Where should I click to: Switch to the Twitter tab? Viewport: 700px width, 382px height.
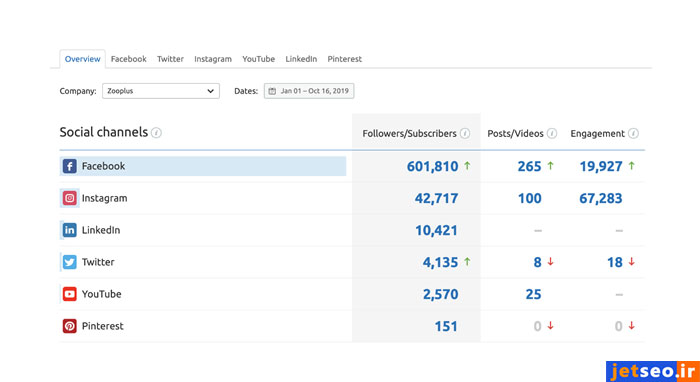click(171, 59)
